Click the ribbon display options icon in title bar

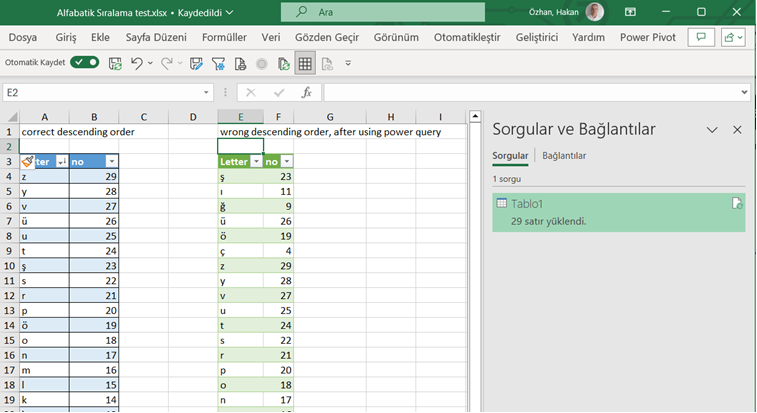[x=630, y=12]
